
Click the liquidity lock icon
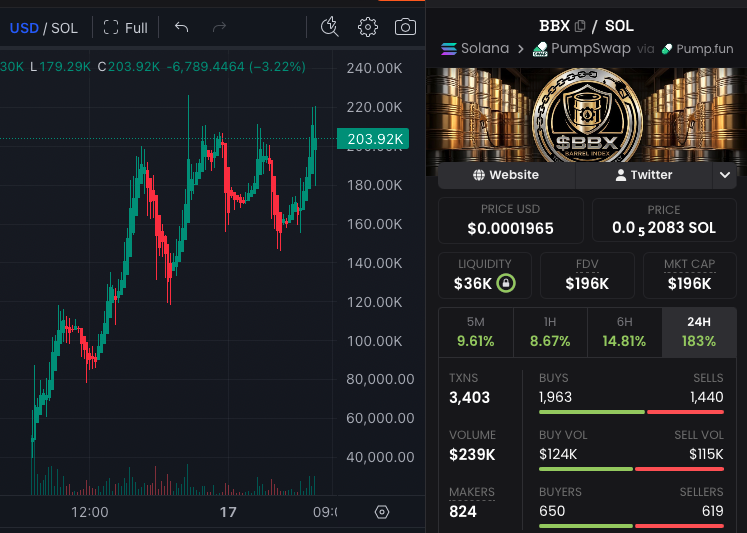pyautogui.click(x=506, y=283)
